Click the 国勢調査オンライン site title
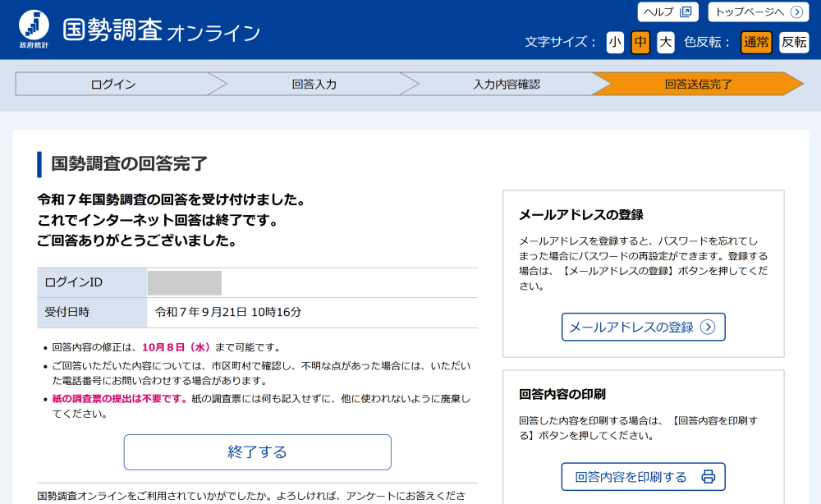This screenshot has width=821, height=504. [162, 31]
